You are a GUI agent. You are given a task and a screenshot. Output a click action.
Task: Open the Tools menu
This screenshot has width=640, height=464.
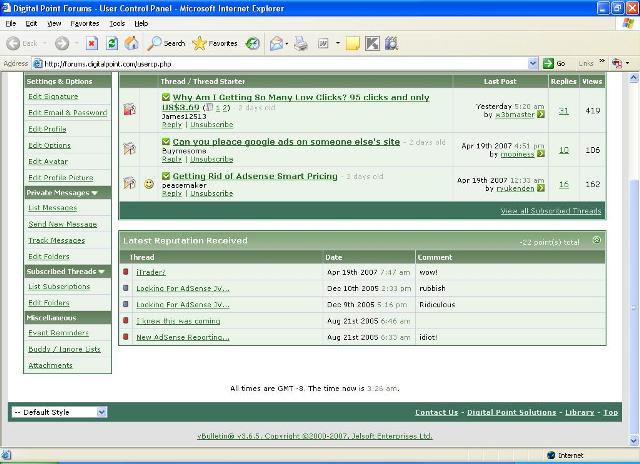point(117,24)
